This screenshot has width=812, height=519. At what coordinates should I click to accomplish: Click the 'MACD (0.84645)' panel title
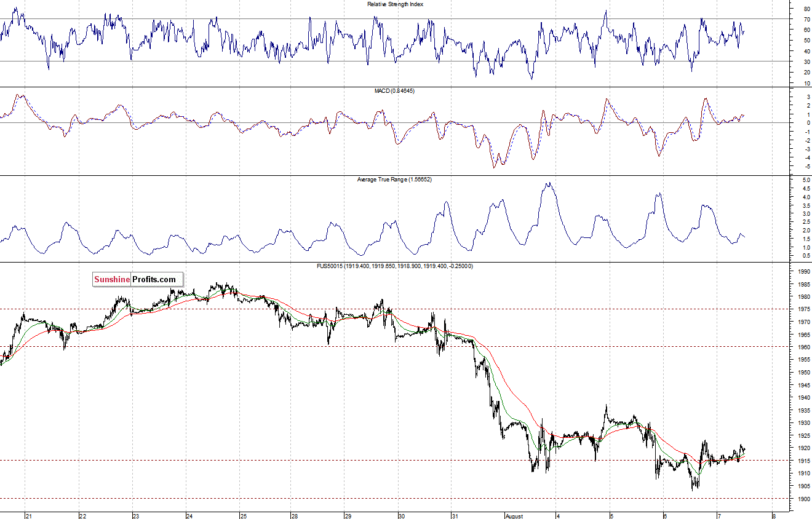[x=395, y=91]
